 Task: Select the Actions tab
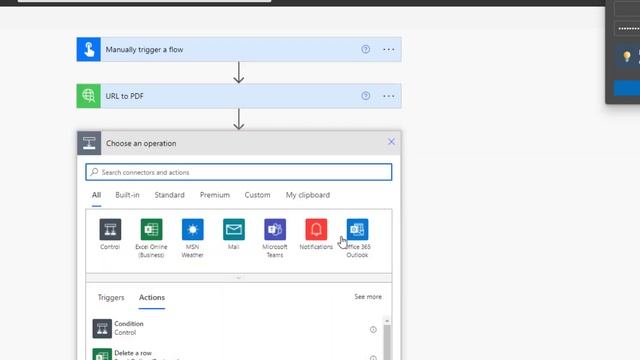point(152,298)
